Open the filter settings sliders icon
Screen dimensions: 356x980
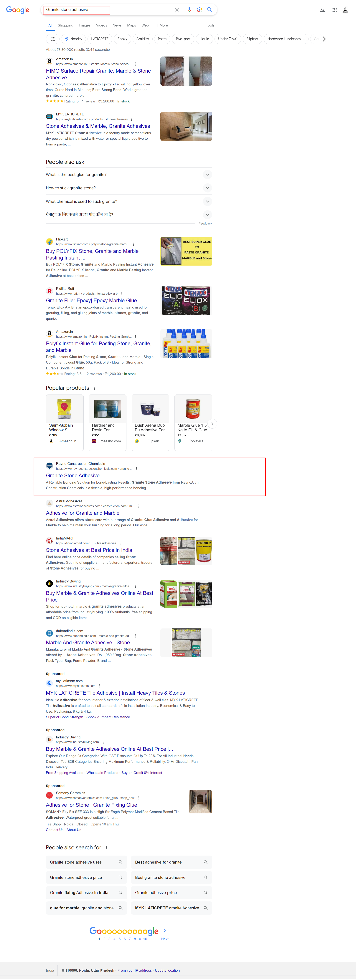(x=53, y=39)
